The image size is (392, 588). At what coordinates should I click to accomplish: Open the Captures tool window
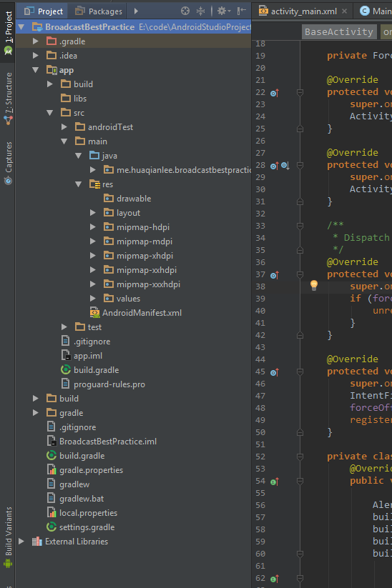pyautogui.click(x=8, y=163)
